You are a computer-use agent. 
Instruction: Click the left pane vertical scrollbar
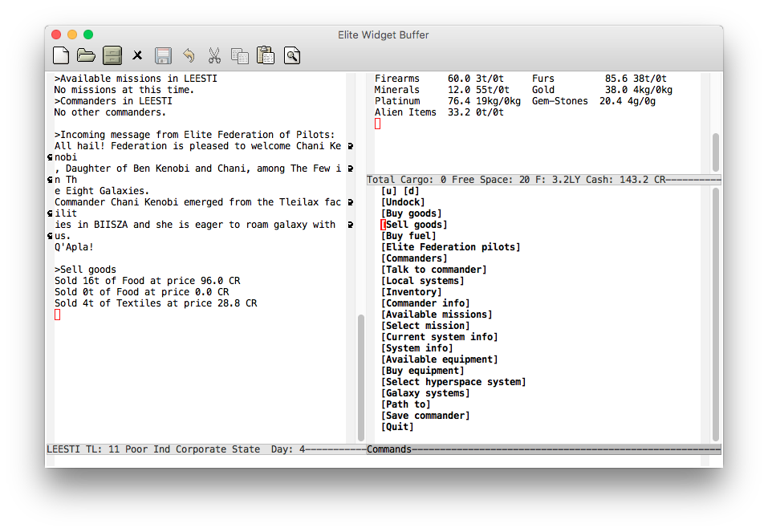click(x=360, y=377)
